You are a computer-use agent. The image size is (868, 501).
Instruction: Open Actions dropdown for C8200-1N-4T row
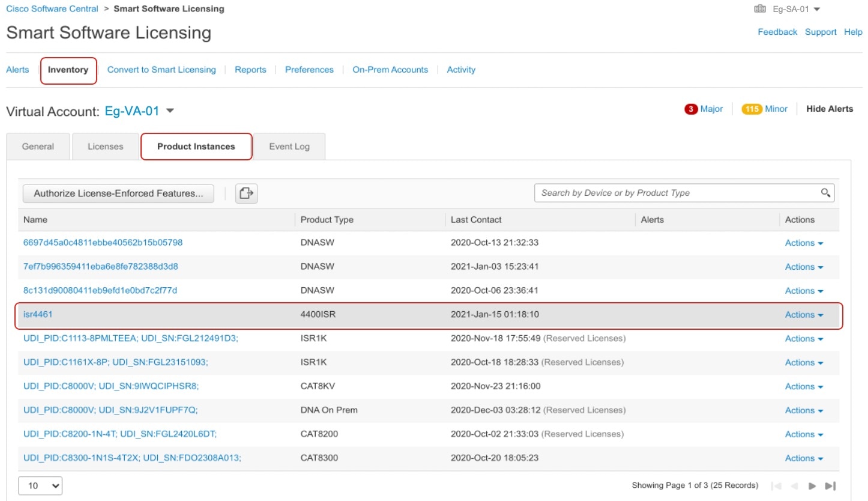point(804,434)
